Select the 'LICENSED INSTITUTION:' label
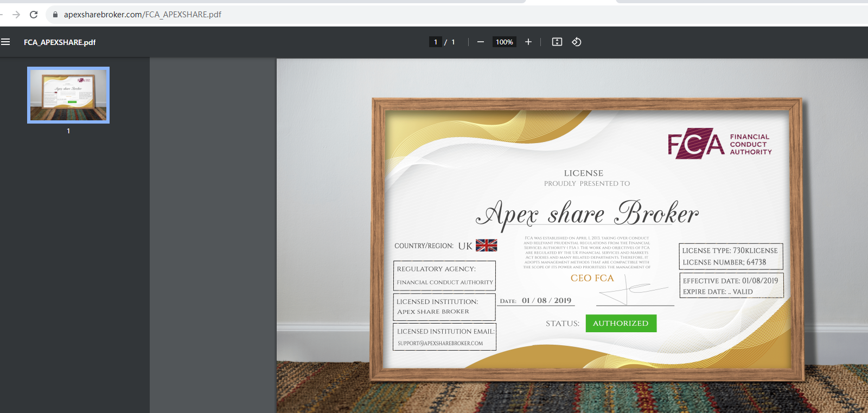The height and width of the screenshot is (413, 868). coord(437,302)
